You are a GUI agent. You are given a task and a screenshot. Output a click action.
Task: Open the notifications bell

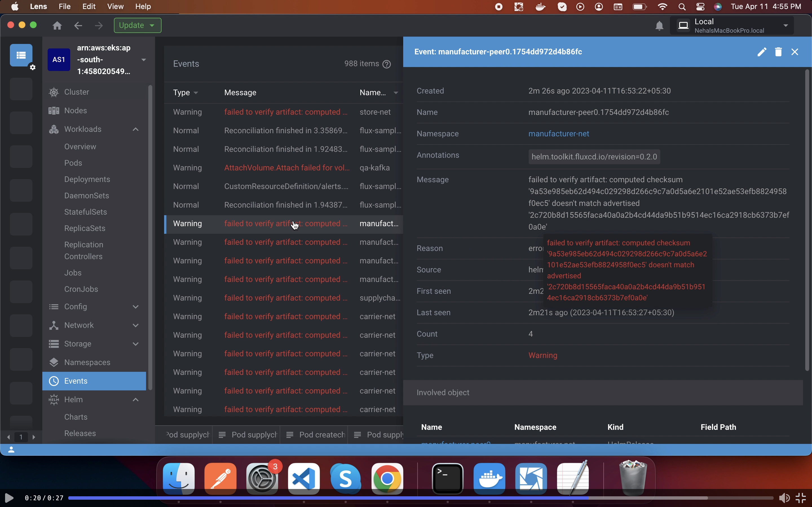pos(659,25)
